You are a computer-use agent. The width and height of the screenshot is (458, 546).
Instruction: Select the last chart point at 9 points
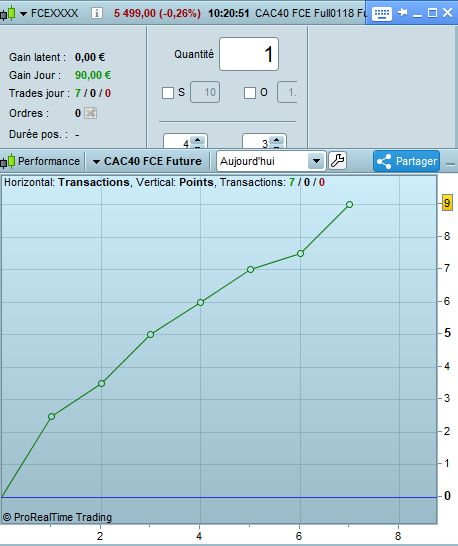[x=350, y=204]
